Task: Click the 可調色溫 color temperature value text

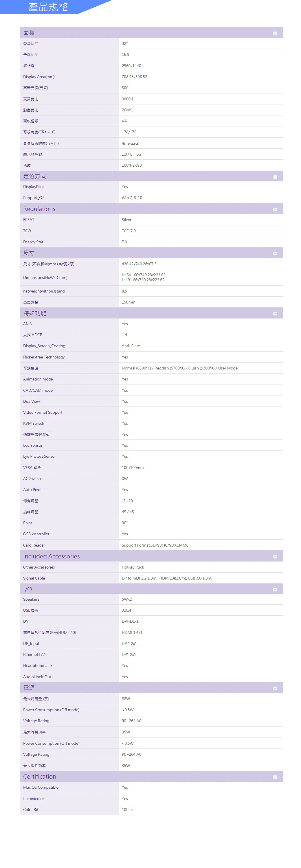Action: pyautogui.click(x=179, y=368)
